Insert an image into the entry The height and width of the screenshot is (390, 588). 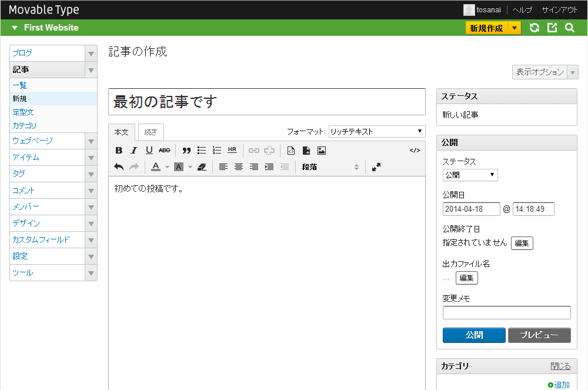(322, 151)
